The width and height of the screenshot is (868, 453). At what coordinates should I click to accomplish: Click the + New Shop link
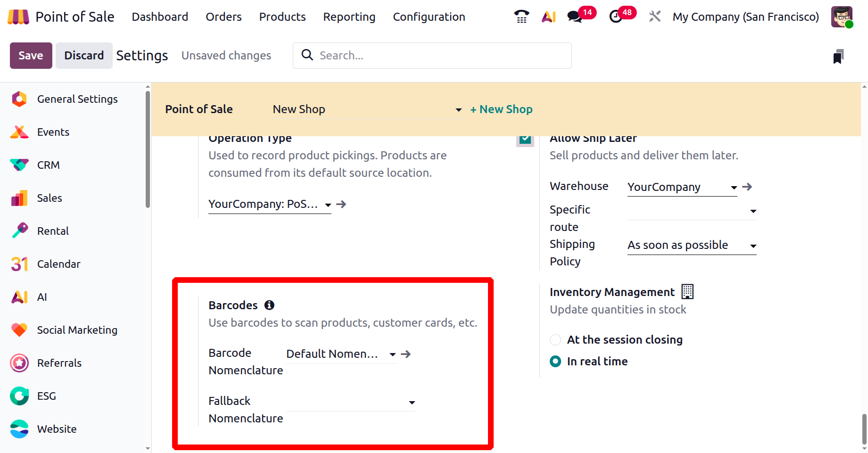[x=501, y=109]
